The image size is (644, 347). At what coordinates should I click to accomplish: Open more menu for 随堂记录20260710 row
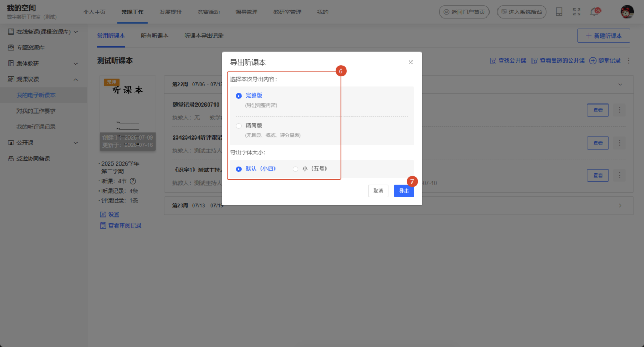point(620,110)
